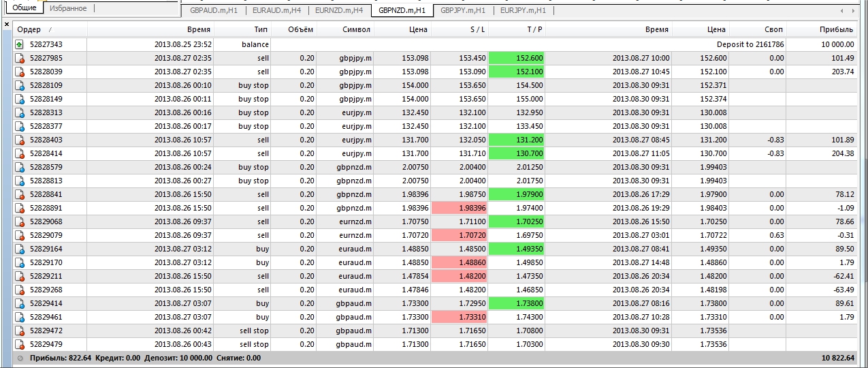868x368 pixels.
Task: Click the red S/L cell 1.70720
Action: (460, 235)
